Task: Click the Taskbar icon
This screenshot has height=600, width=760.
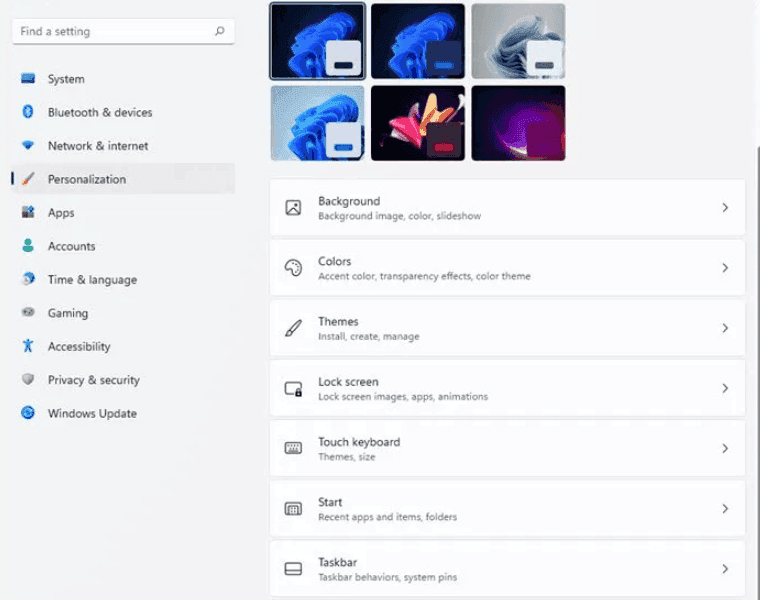Action: (x=293, y=569)
